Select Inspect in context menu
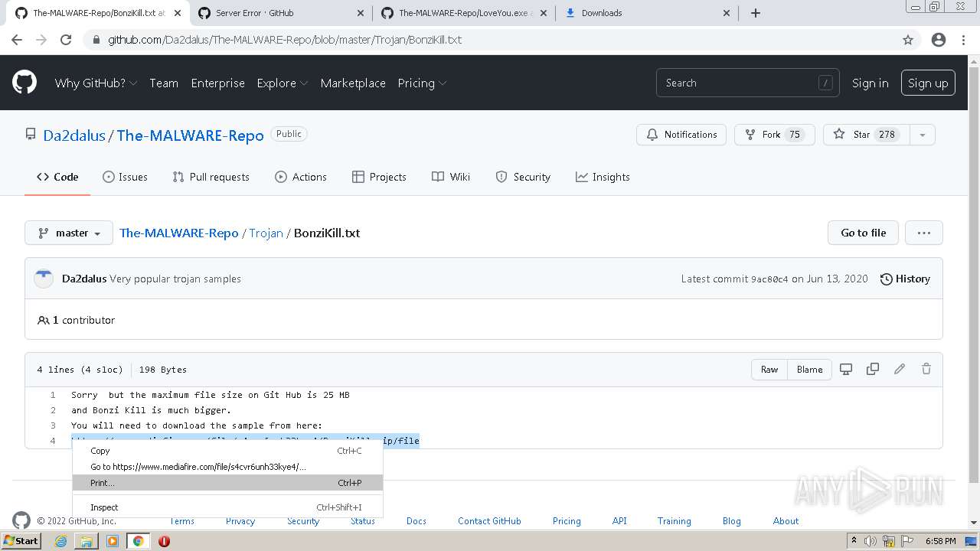 coord(227,507)
